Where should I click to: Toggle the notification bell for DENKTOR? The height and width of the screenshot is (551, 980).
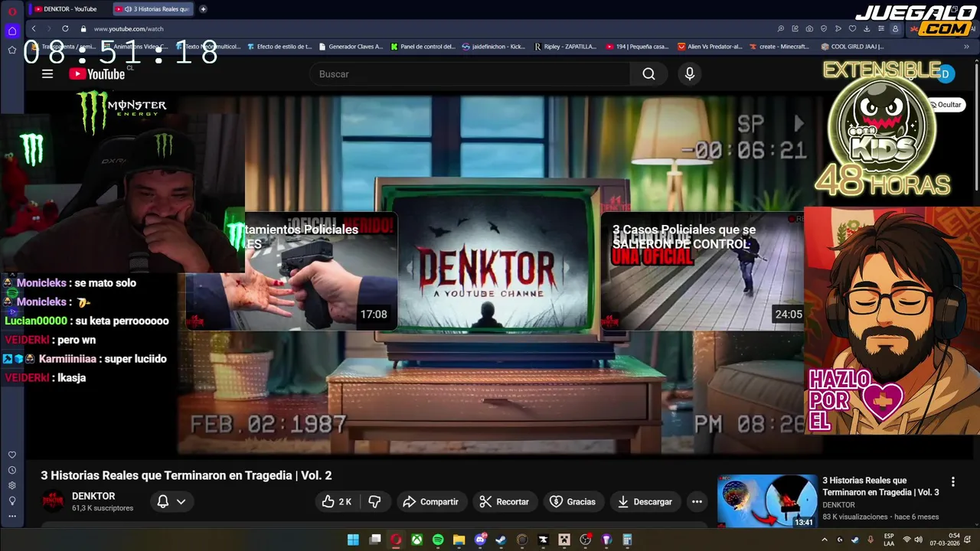[163, 501]
